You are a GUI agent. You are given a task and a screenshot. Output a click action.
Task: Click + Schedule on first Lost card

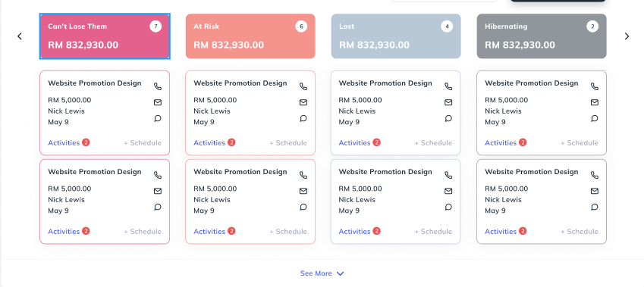(433, 142)
